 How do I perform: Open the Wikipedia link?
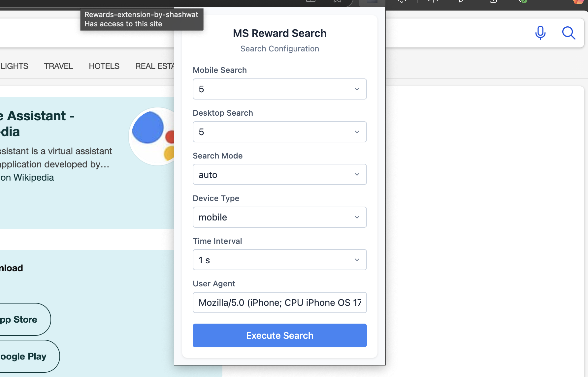(x=27, y=178)
